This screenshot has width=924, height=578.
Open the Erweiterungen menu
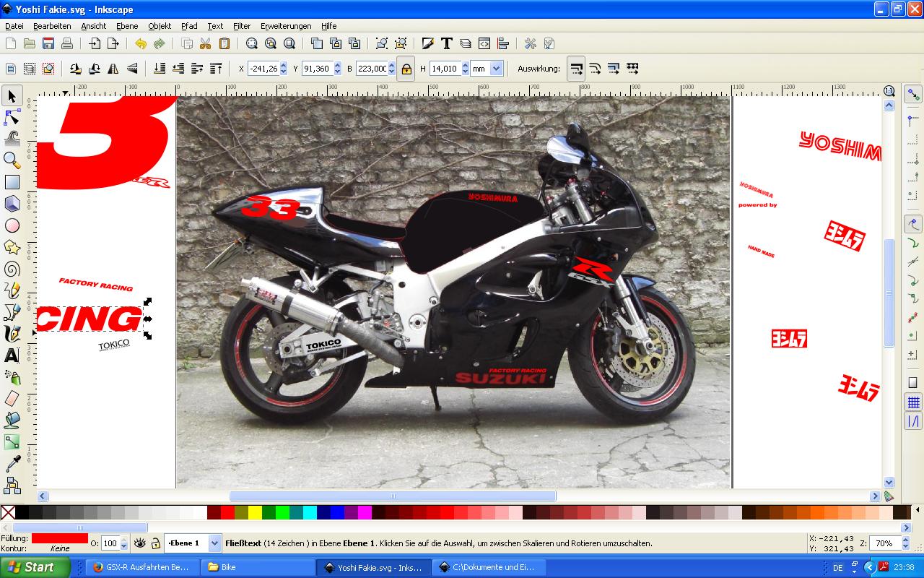point(286,26)
